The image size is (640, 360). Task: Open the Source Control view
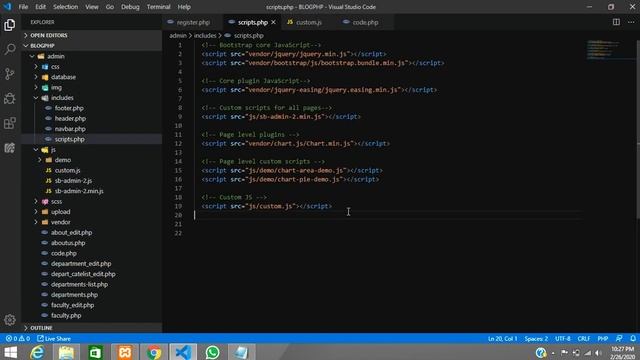[10, 74]
